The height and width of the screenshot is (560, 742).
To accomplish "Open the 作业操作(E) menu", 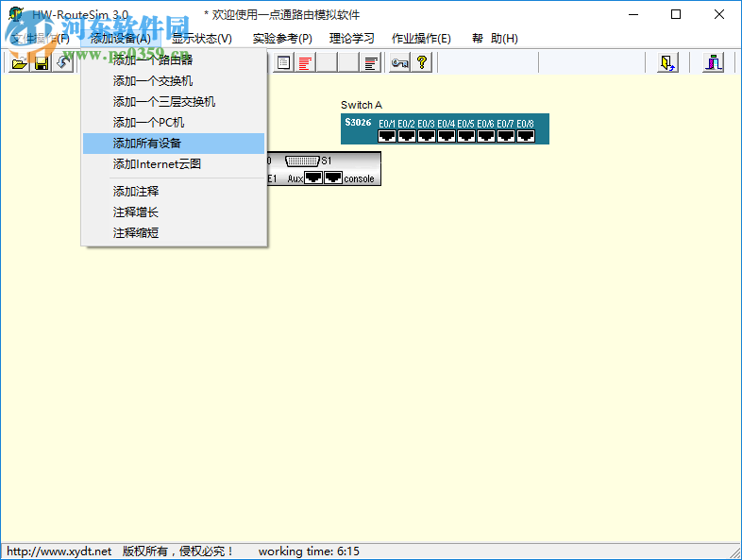I will pyautogui.click(x=421, y=39).
